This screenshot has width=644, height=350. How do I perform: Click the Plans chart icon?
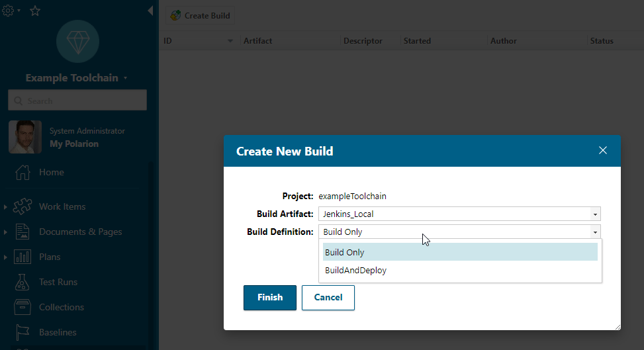[x=23, y=257]
